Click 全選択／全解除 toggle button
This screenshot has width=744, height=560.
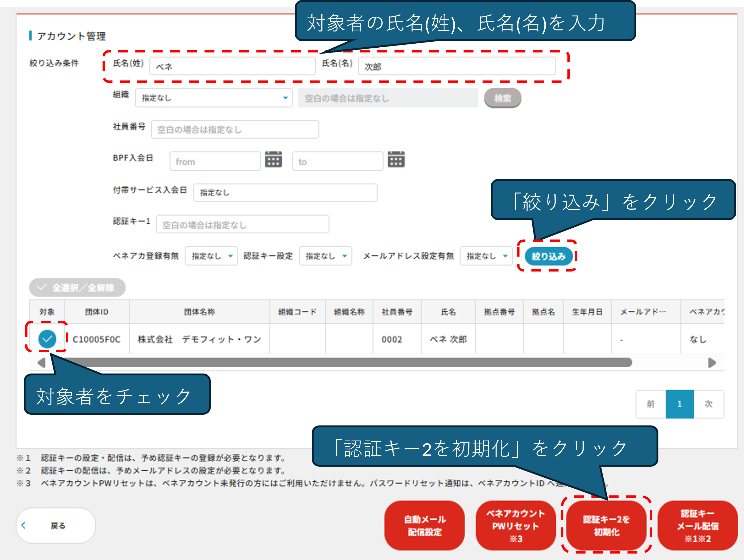tap(77, 288)
